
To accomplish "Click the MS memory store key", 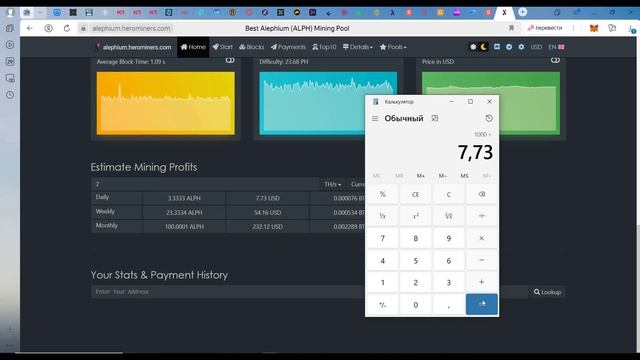I will pyautogui.click(x=464, y=176).
